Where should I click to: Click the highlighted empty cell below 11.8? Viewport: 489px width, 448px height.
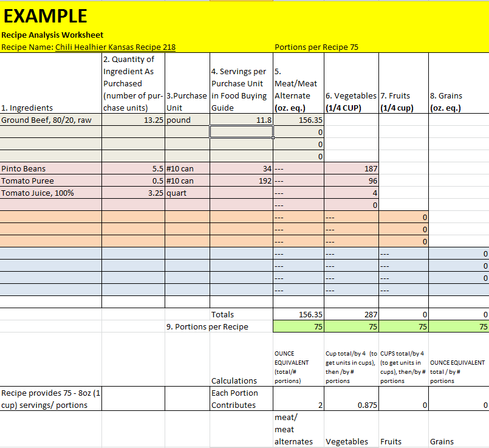pyautogui.click(x=242, y=132)
